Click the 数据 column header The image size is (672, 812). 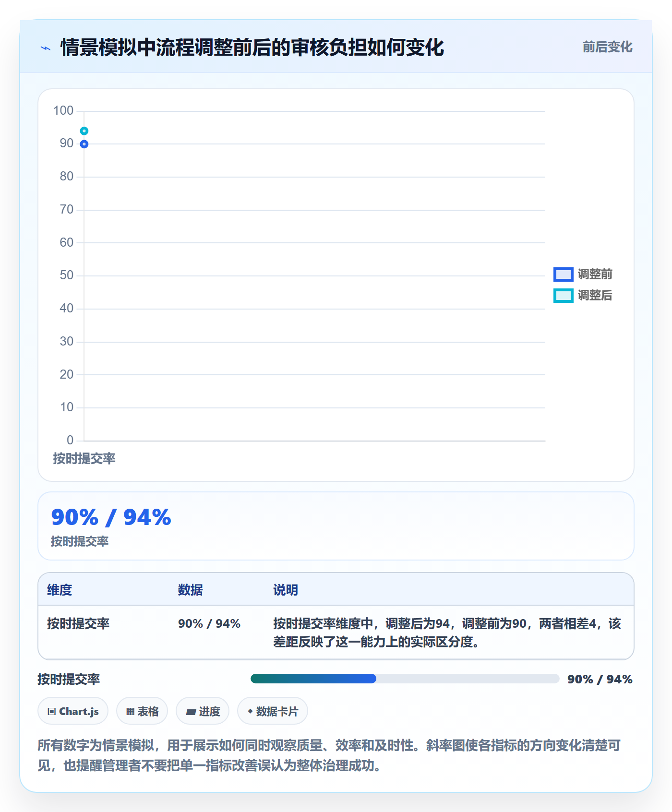tap(191, 590)
